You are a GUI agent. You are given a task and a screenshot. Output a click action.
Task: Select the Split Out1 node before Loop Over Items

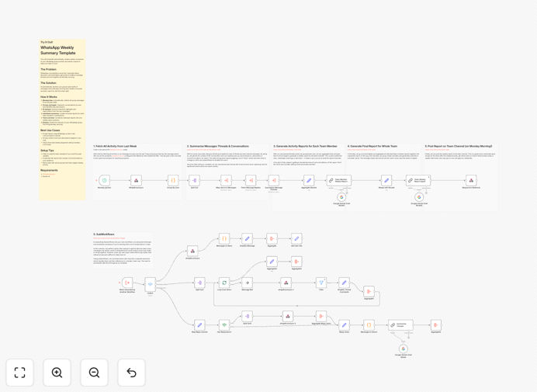(x=199, y=283)
